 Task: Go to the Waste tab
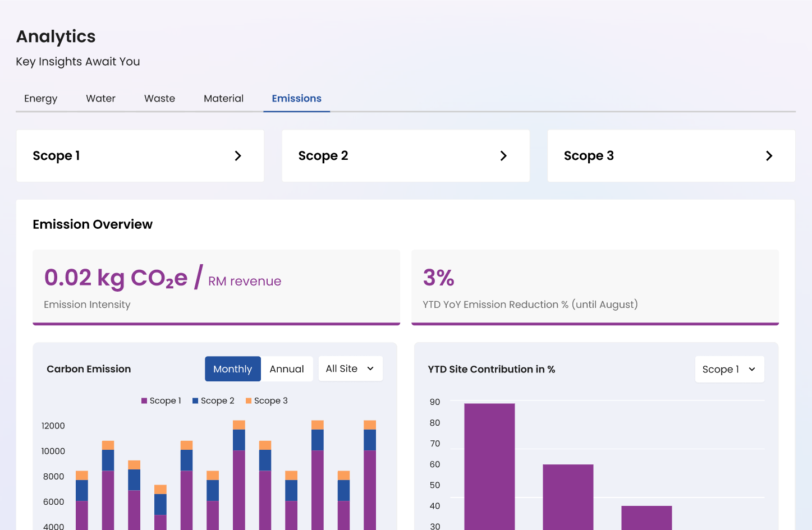coord(159,99)
